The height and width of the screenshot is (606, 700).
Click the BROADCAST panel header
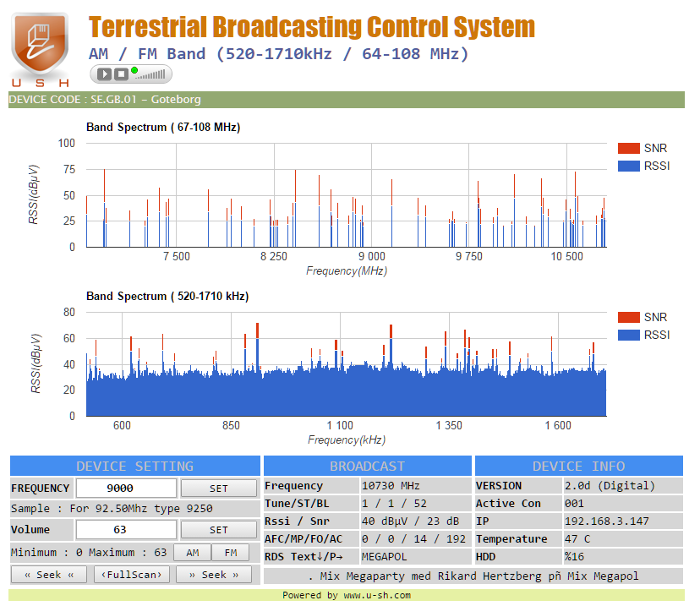368,466
